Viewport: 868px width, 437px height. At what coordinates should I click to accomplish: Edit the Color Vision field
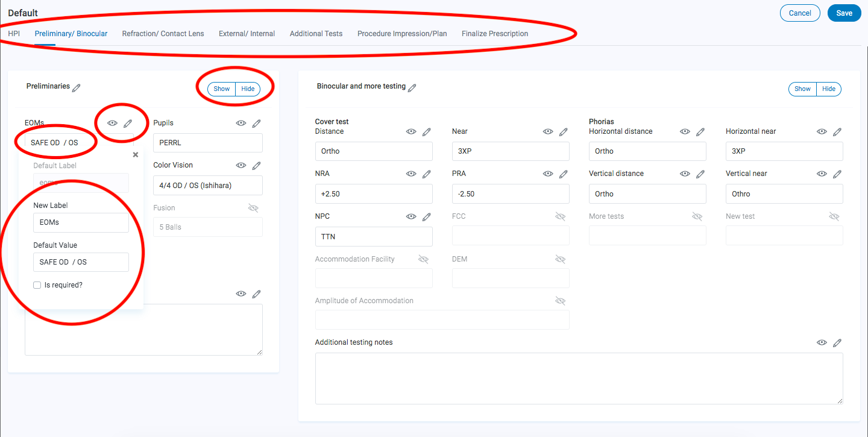pyautogui.click(x=256, y=165)
